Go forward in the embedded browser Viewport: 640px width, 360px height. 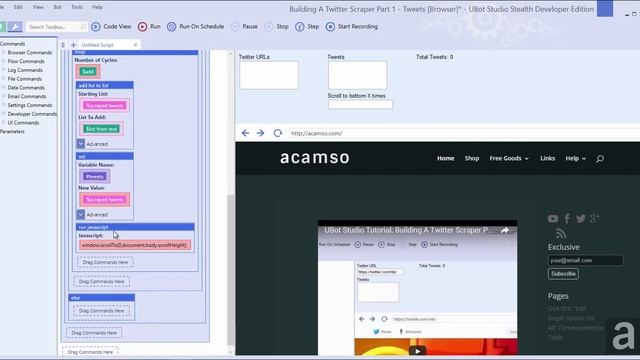(260, 133)
